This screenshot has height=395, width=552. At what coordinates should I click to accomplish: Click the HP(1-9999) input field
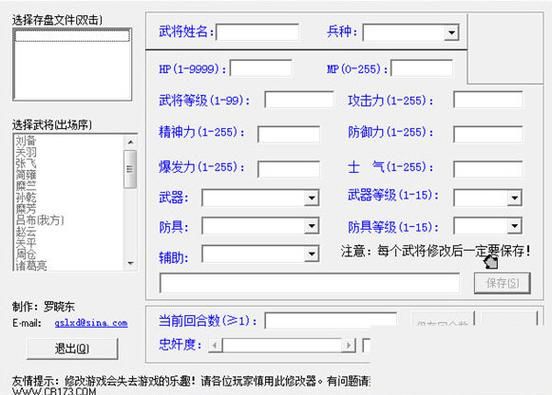pos(261,68)
